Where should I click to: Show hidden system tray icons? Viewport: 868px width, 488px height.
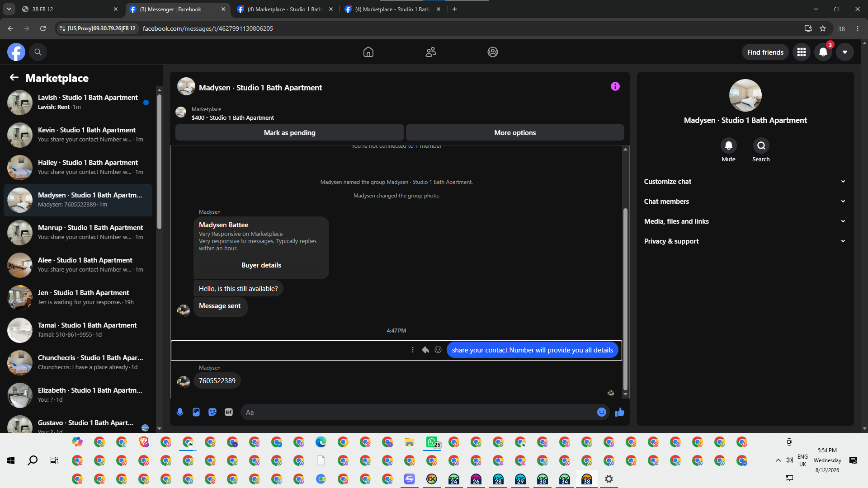click(x=778, y=460)
